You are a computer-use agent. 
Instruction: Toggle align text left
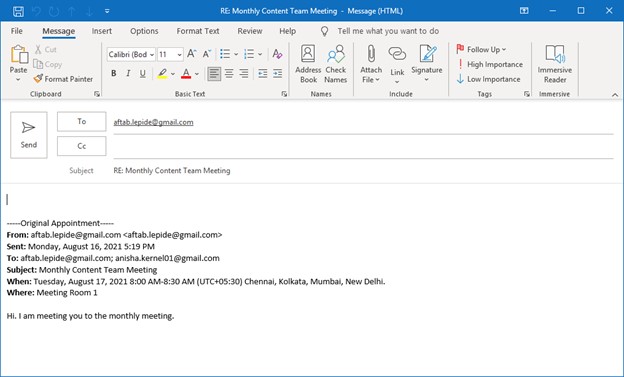[x=214, y=74]
